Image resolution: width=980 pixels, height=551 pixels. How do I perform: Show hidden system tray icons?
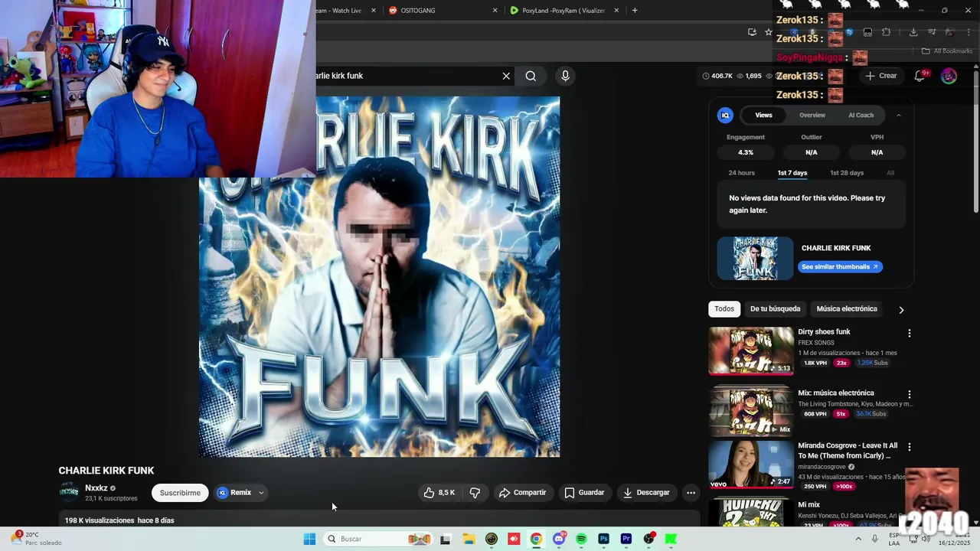tap(857, 539)
